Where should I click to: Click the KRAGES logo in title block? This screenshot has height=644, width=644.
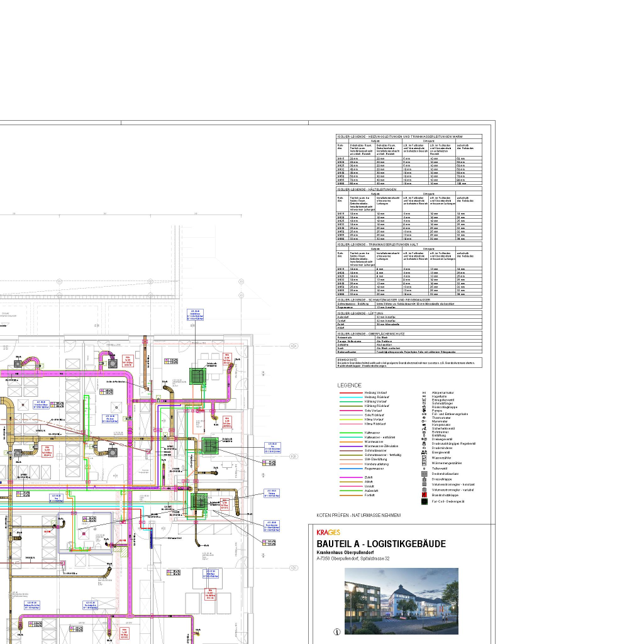(x=328, y=532)
